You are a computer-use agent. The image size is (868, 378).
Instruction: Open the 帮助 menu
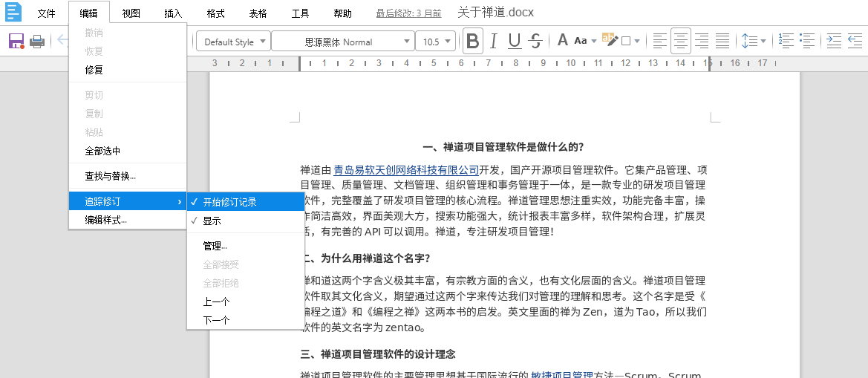[x=342, y=13]
